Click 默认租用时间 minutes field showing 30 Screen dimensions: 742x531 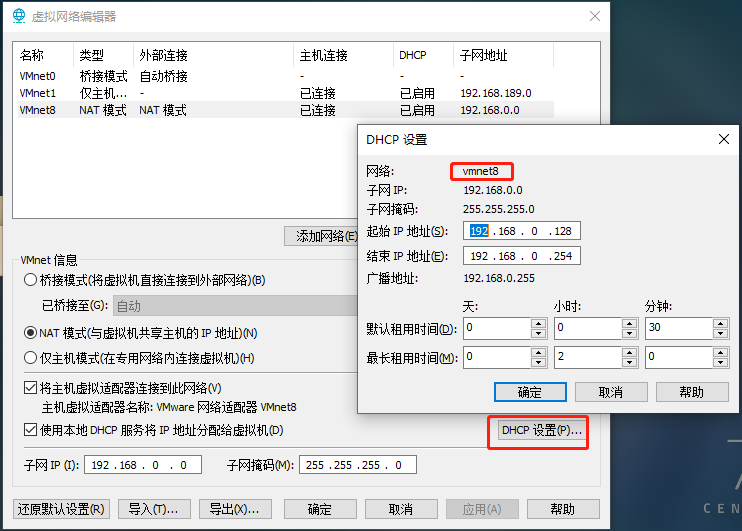[x=679, y=328]
